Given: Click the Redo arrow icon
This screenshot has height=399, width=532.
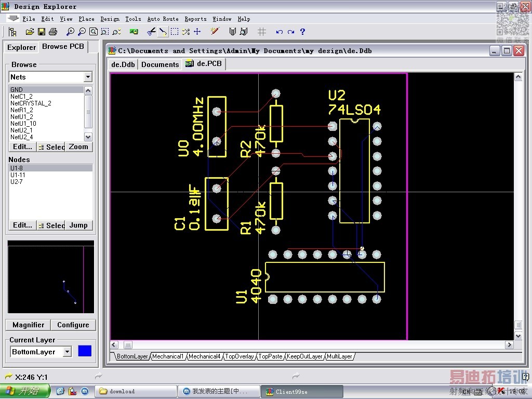Looking at the screenshot, I should click(x=291, y=32).
